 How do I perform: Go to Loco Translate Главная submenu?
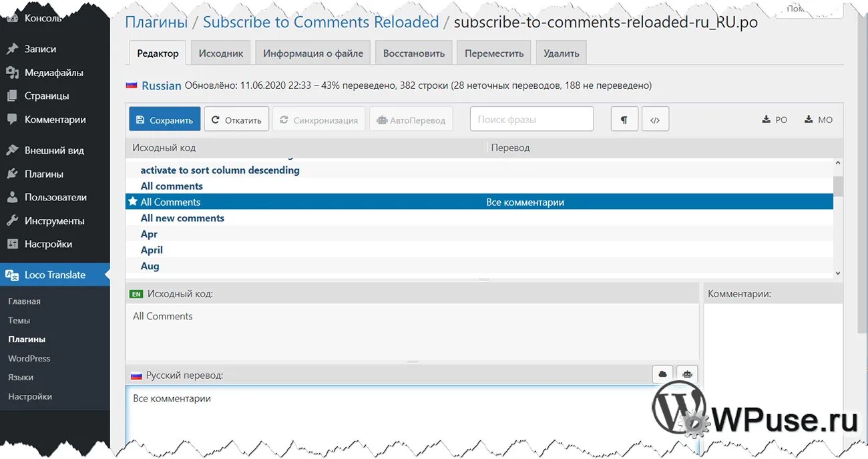pyautogui.click(x=24, y=301)
